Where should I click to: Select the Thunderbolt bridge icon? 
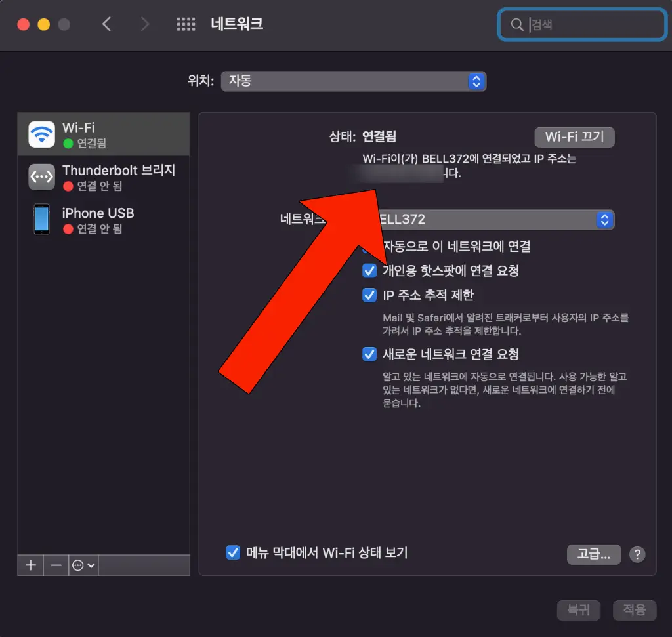coord(41,177)
